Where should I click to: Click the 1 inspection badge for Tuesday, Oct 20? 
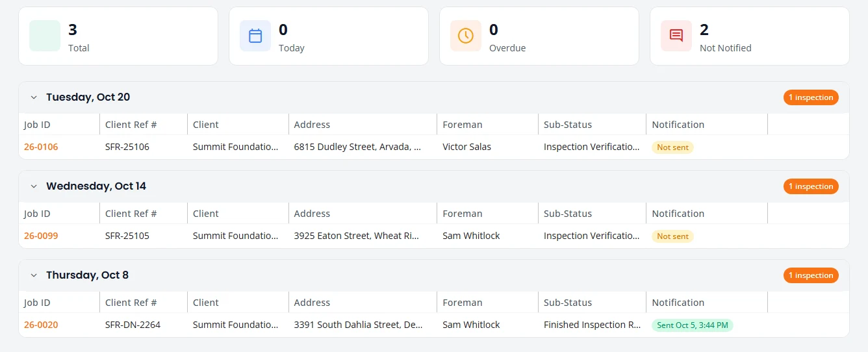(x=811, y=97)
